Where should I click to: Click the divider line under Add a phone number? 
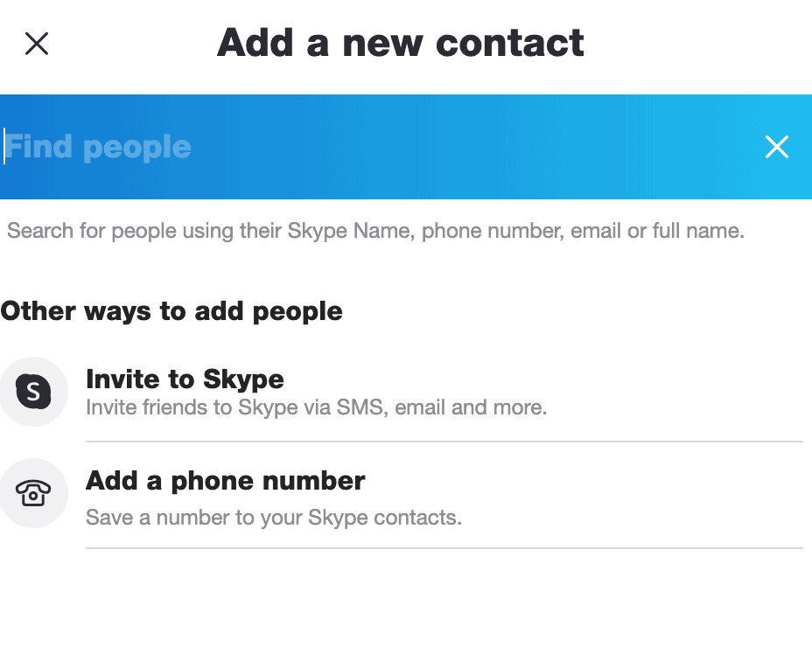point(444,548)
